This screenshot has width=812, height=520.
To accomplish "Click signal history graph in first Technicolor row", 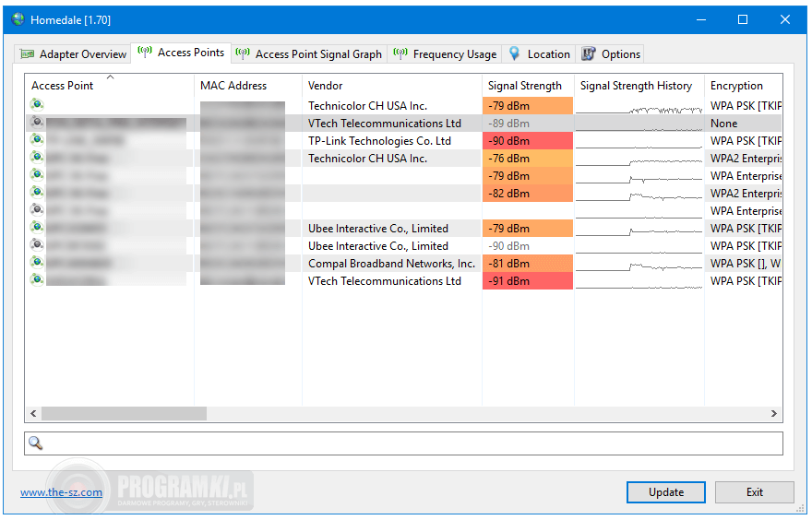I will point(639,106).
